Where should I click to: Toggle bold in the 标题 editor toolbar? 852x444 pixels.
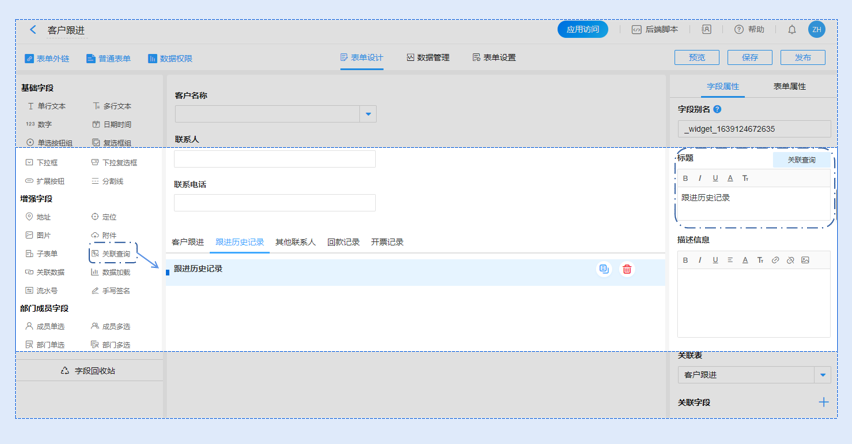click(x=685, y=178)
